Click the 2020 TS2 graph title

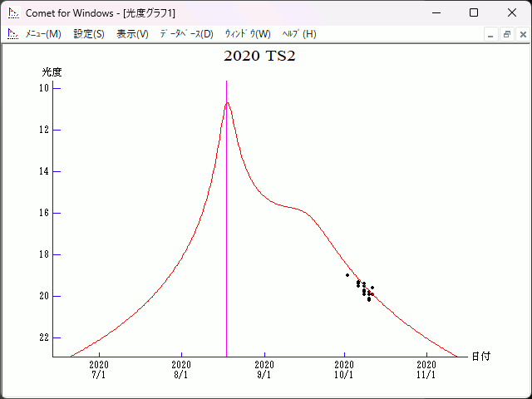coord(259,57)
